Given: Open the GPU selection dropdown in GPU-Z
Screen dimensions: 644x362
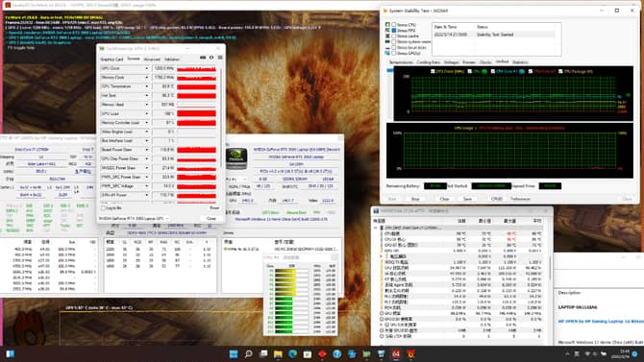Looking at the screenshot, I should (x=134, y=218).
